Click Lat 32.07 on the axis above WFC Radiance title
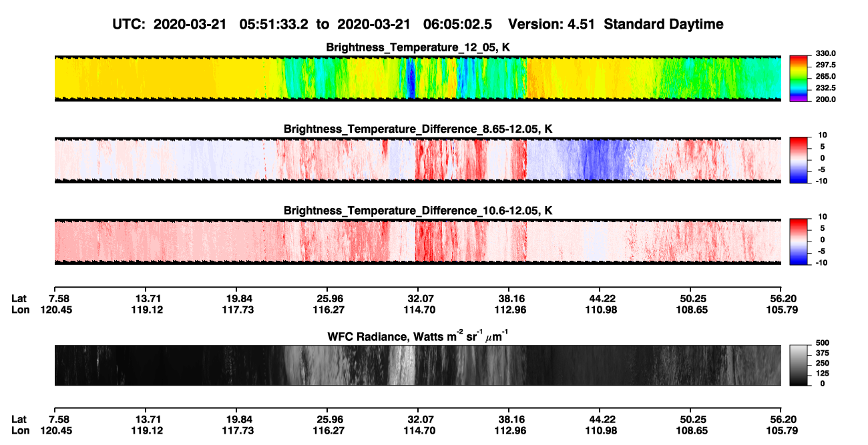Viewport: 868px width, 445px height. (418, 298)
